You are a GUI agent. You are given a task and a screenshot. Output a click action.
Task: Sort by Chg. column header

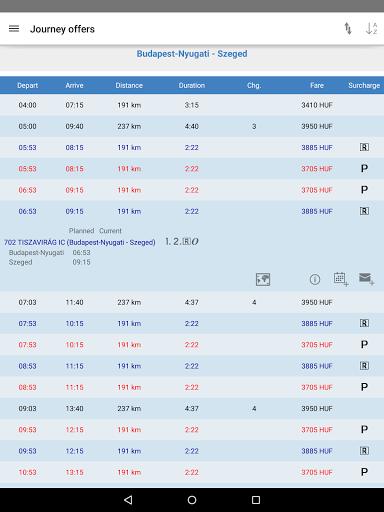pos(254,85)
